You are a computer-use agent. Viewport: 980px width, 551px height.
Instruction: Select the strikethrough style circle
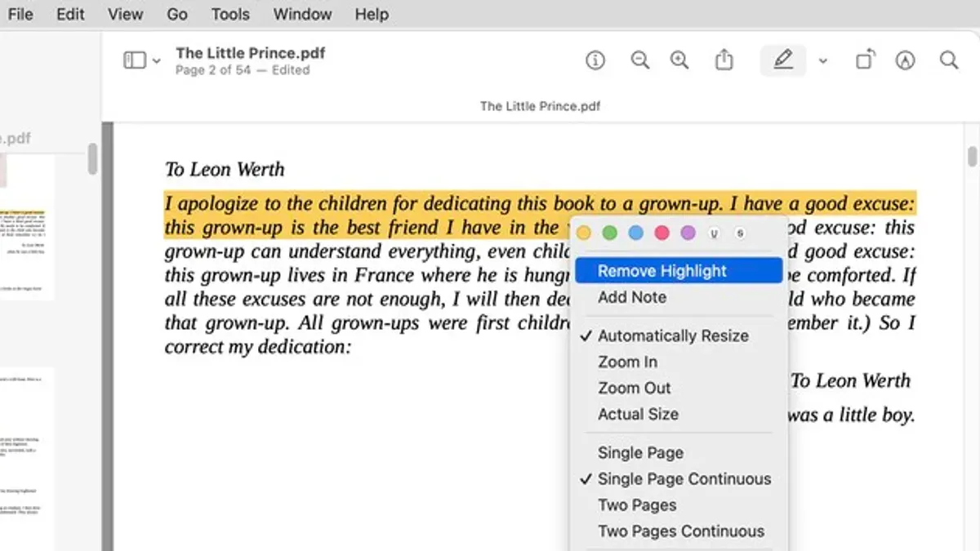740,233
